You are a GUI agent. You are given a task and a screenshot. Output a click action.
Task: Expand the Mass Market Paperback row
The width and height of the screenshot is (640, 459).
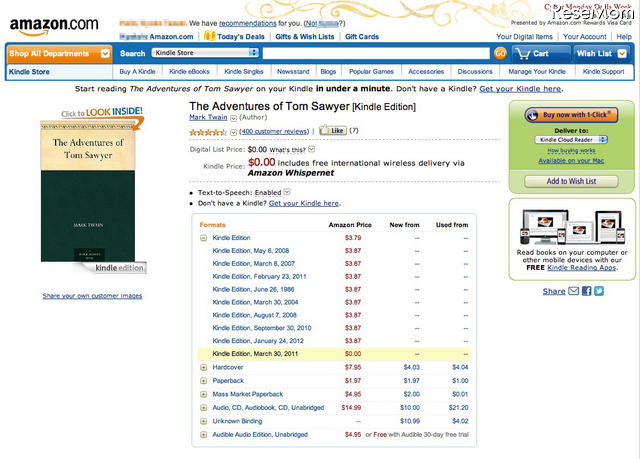tap(203, 394)
